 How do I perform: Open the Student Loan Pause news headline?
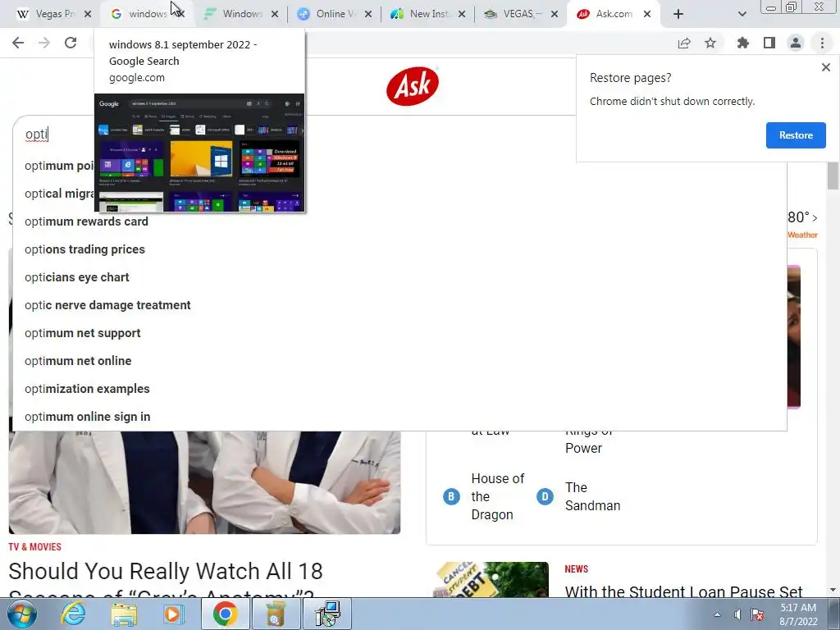683,591
